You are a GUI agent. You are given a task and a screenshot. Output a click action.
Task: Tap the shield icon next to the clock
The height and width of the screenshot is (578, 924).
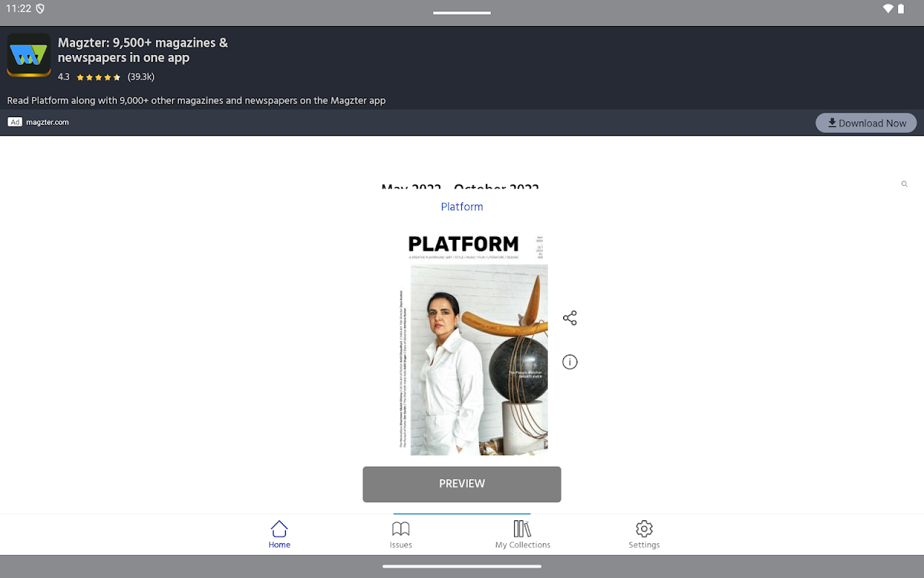coord(40,9)
